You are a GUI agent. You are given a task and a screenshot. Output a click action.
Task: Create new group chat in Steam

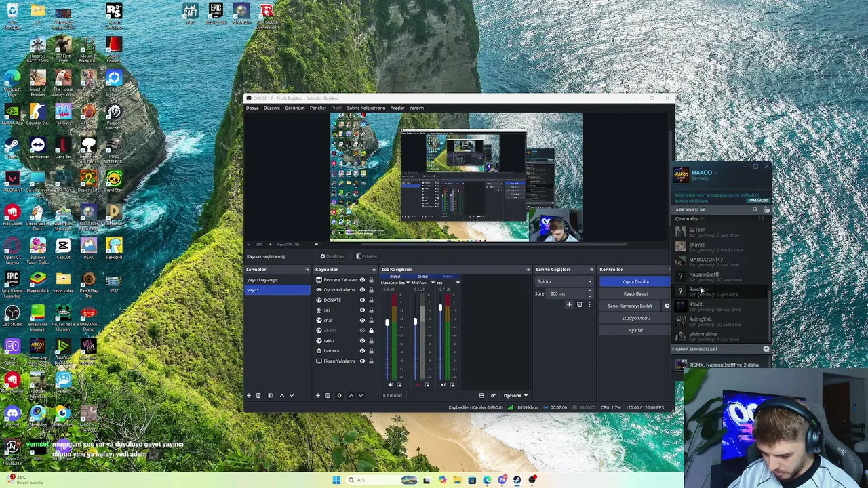766,349
